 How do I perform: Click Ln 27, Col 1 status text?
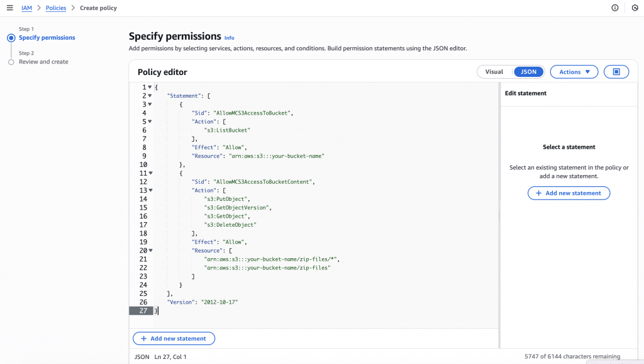click(x=170, y=357)
